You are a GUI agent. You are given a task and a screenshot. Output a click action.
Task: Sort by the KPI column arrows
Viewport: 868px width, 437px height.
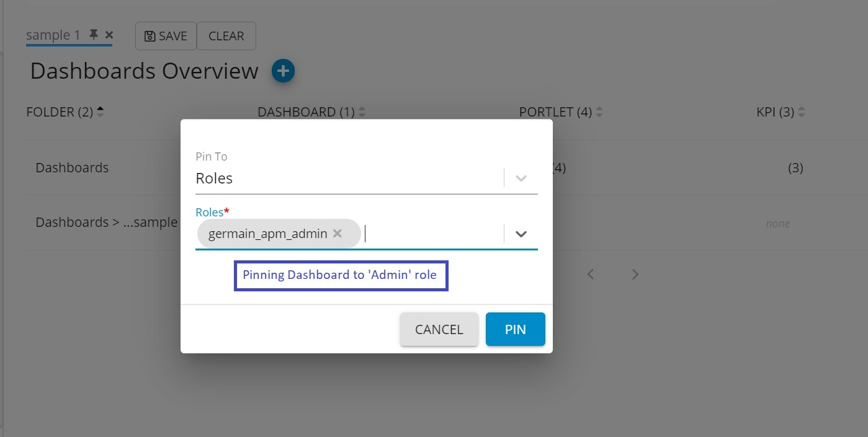(802, 112)
